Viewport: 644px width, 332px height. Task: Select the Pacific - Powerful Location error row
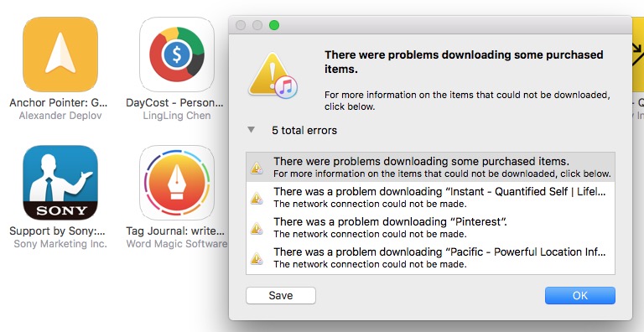point(430,258)
